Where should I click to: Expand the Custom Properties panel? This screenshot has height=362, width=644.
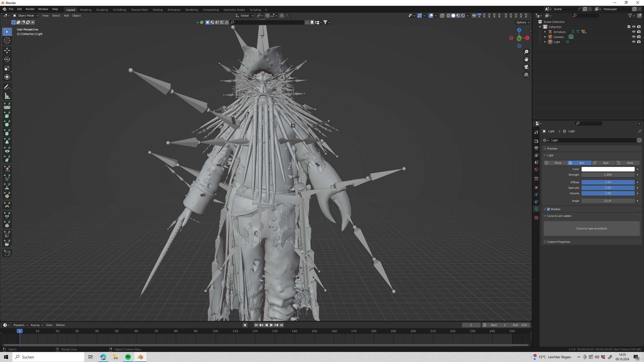(558, 242)
